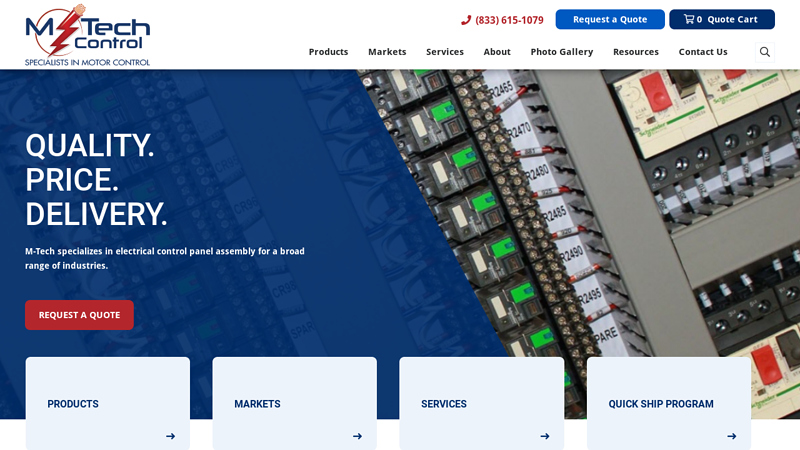Select the QUICK SHIP PROGRAM card title
Image resolution: width=800 pixels, height=450 pixels.
click(661, 404)
